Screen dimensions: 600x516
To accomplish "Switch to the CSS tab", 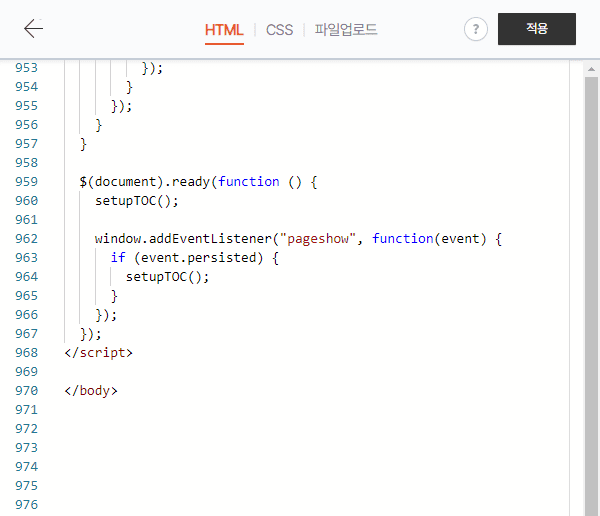I will point(279,30).
